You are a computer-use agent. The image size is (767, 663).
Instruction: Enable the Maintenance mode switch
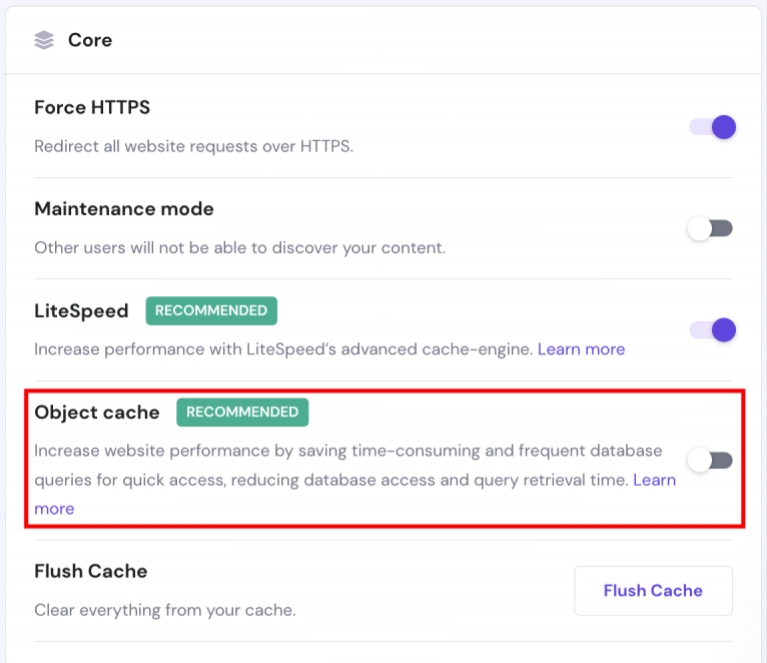(x=710, y=228)
